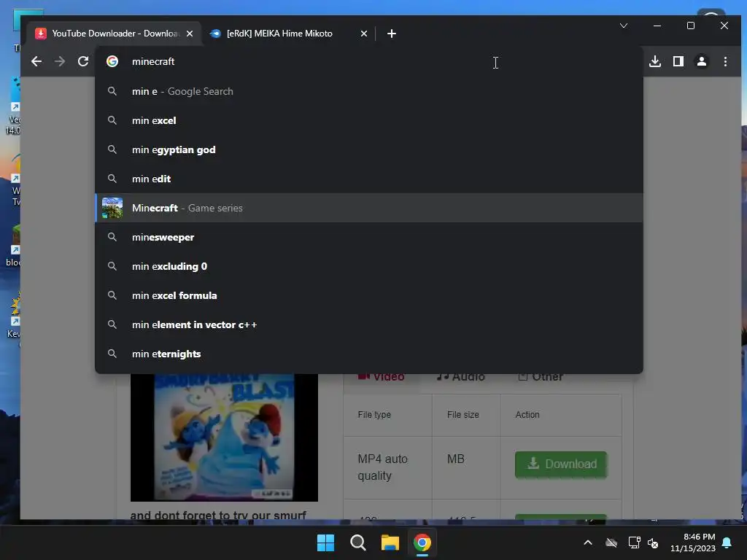This screenshot has width=747, height=560.
Task: Choose suggestion 'min egyptian god'
Action: [x=369, y=149]
